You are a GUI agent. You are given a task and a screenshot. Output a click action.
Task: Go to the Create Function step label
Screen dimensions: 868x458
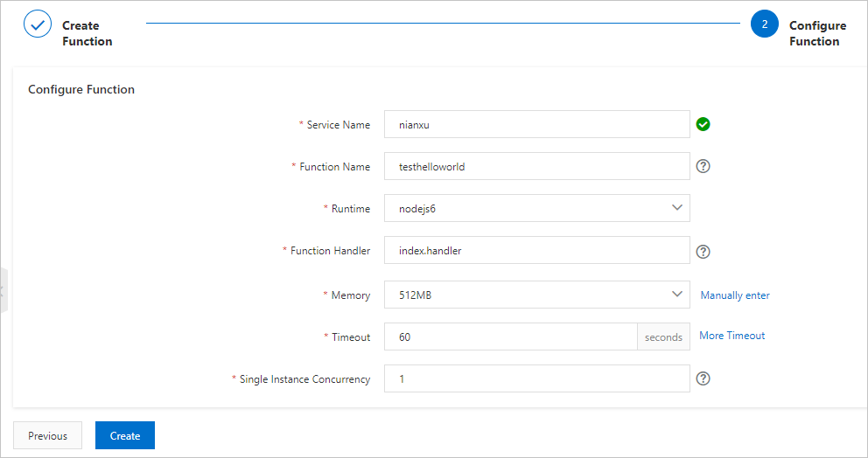(87, 33)
